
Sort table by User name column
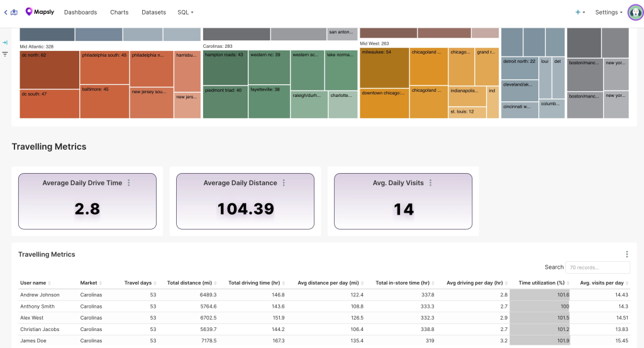coord(35,283)
